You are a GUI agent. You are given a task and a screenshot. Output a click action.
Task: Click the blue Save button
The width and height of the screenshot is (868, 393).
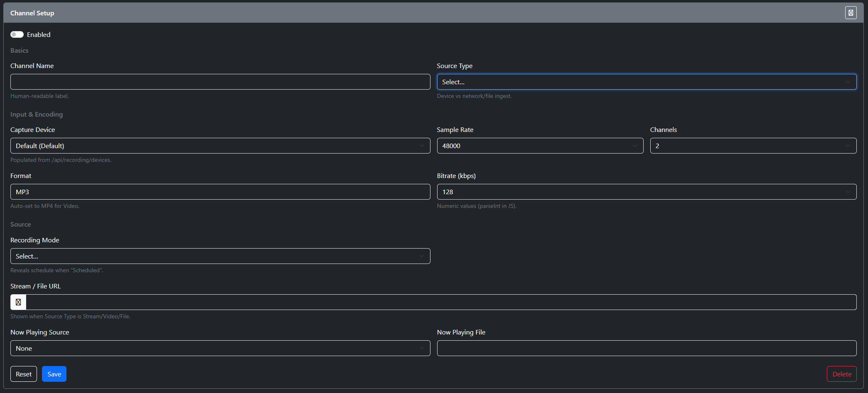(x=54, y=374)
